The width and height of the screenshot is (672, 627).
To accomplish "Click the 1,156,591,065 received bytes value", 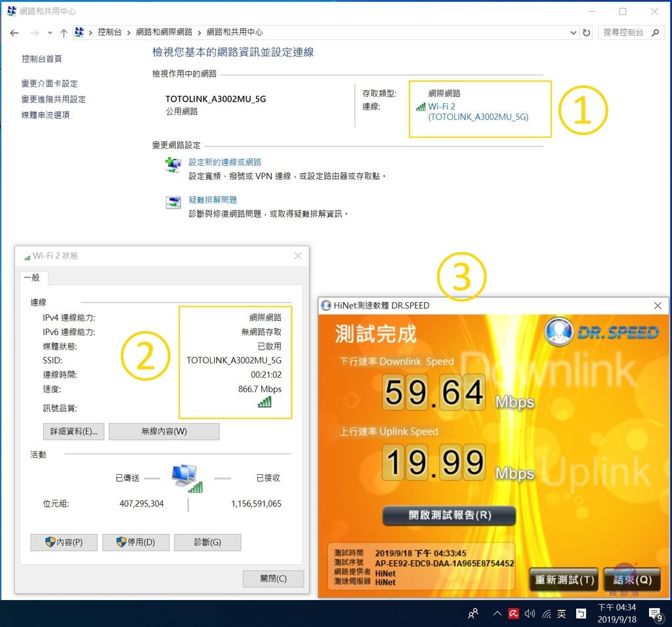I will coord(257,504).
